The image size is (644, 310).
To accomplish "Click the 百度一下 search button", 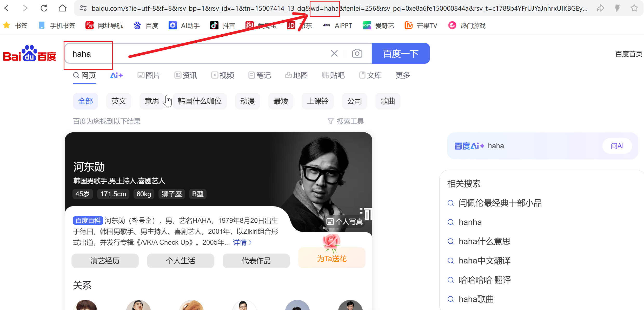I will point(401,53).
